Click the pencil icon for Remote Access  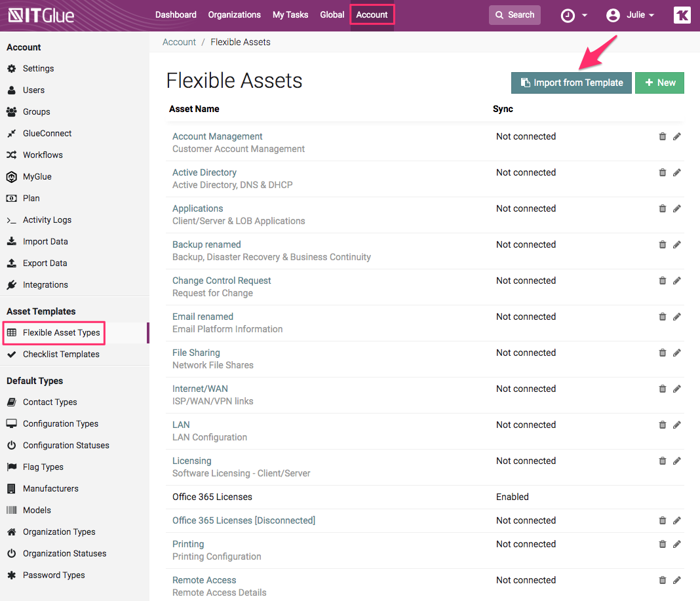[677, 580]
